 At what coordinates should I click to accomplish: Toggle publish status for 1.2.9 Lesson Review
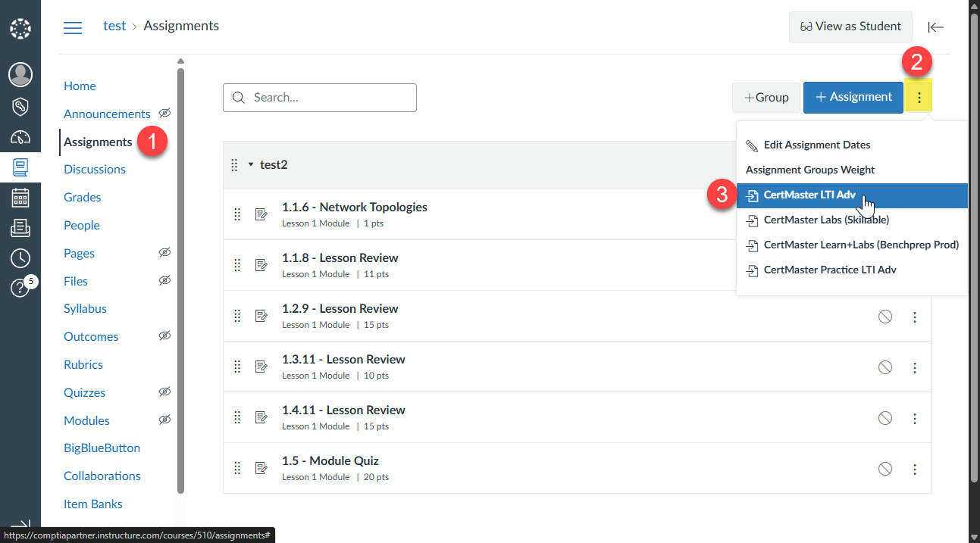(x=885, y=317)
